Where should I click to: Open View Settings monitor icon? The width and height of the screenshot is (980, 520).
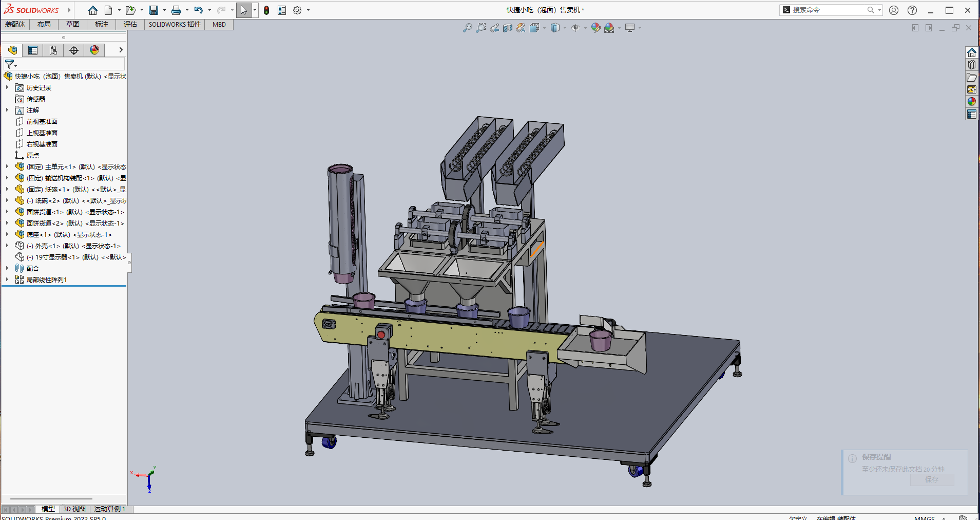[x=630, y=28]
